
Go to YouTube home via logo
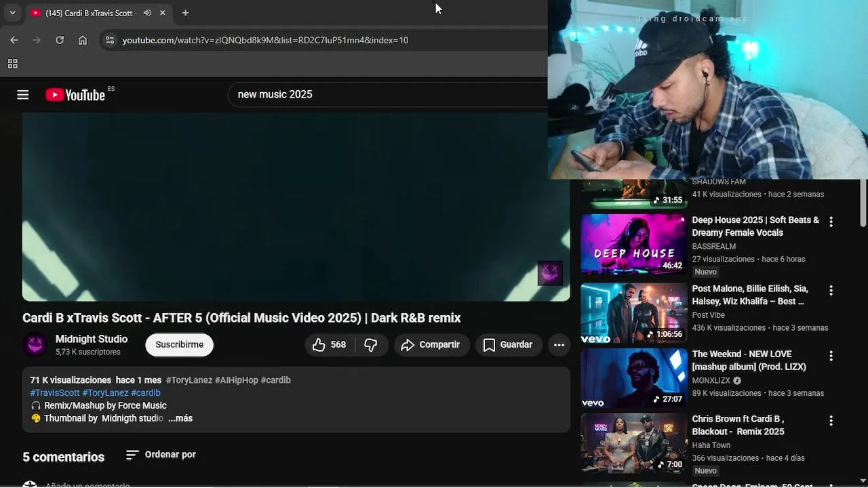[75, 95]
